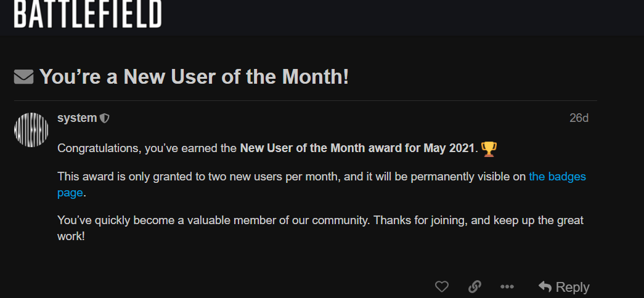Screen dimensions: 644x298
Task: Show more actions with the ellipsis icon
Action: [x=507, y=286]
